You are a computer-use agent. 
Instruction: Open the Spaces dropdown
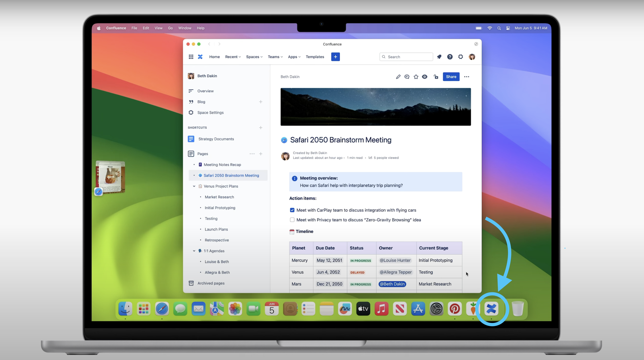[x=254, y=57]
